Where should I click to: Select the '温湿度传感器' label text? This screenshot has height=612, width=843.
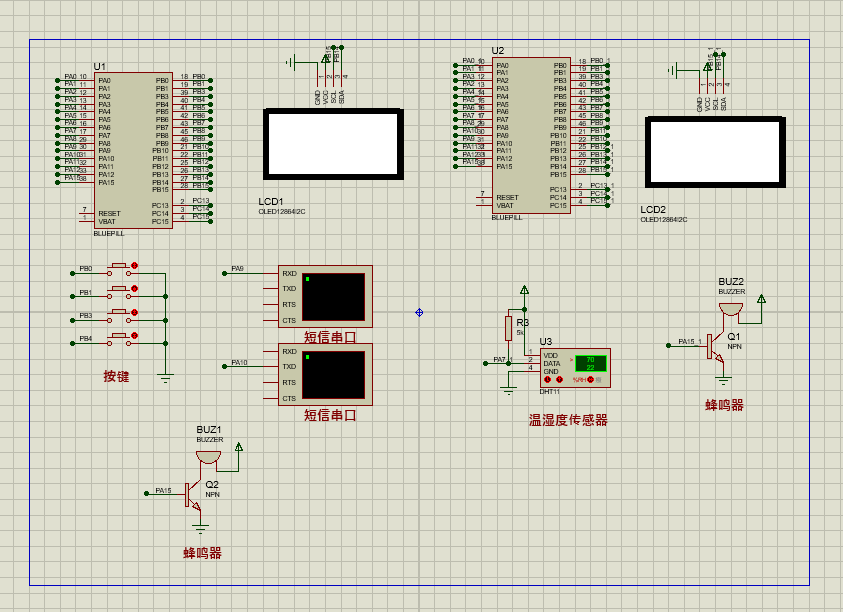point(568,420)
